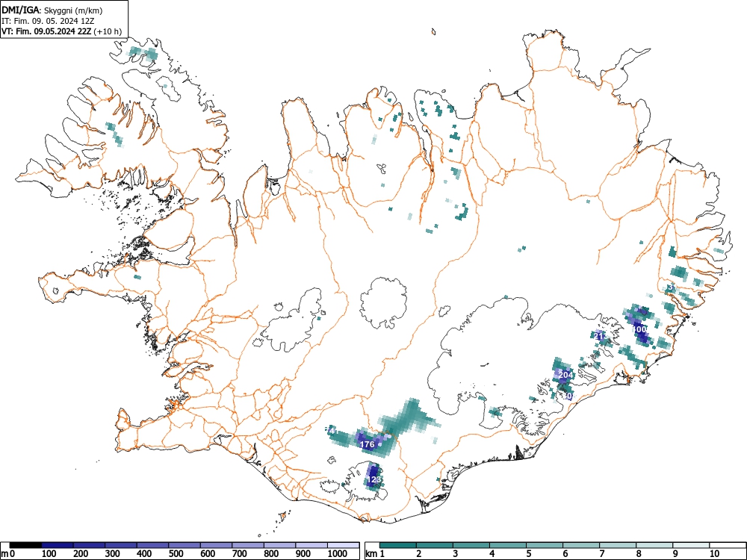
Task: Click the km '6' legend label
Action: click(565, 554)
